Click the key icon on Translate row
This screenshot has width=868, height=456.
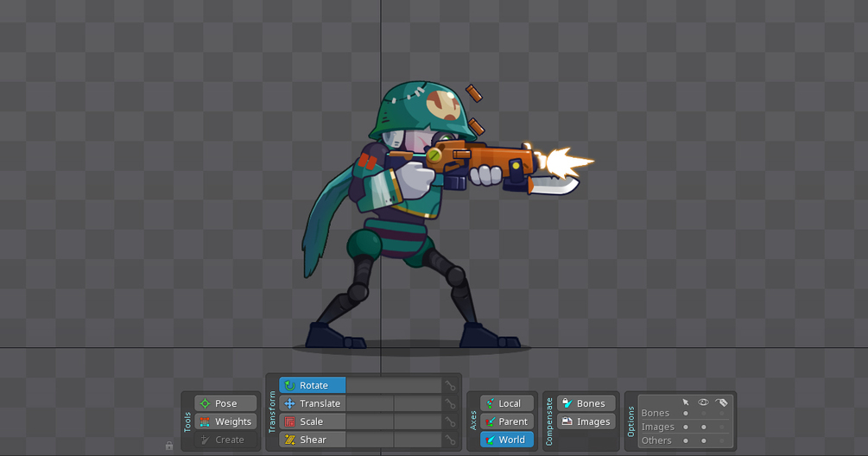point(451,404)
